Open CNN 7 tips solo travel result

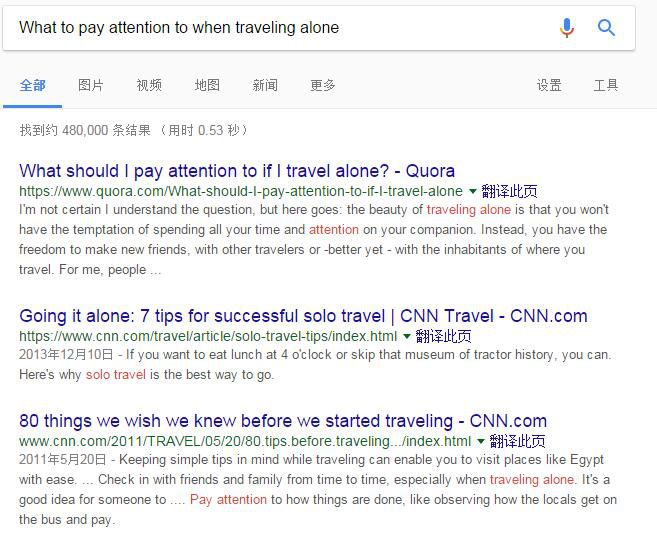pos(303,316)
